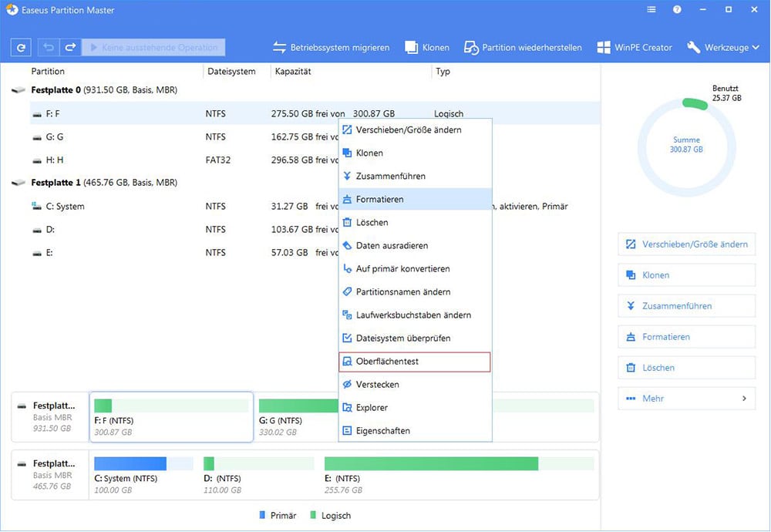Choose Oberflächentest from the context menu
771x532 pixels.
click(415, 362)
